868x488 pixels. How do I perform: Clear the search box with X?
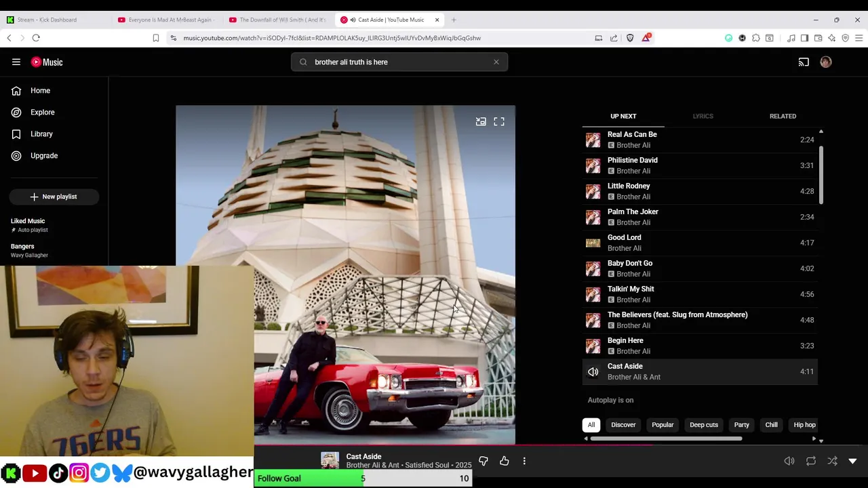pos(496,62)
